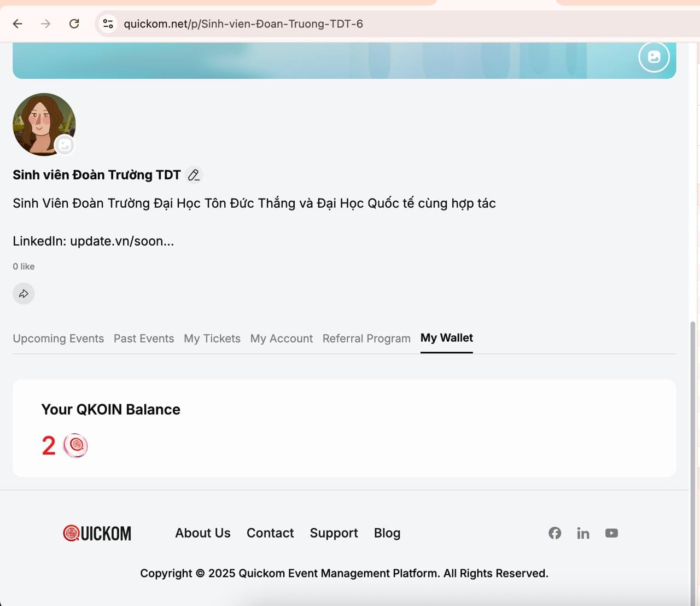
Task: Open the Referral Program tab
Action: (366, 339)
